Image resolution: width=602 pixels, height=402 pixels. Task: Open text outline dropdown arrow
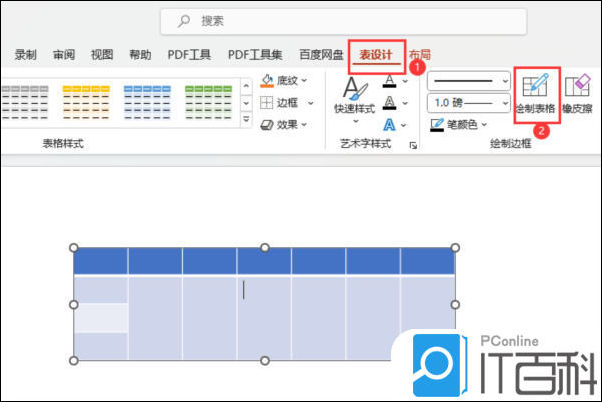click(405, 103)
